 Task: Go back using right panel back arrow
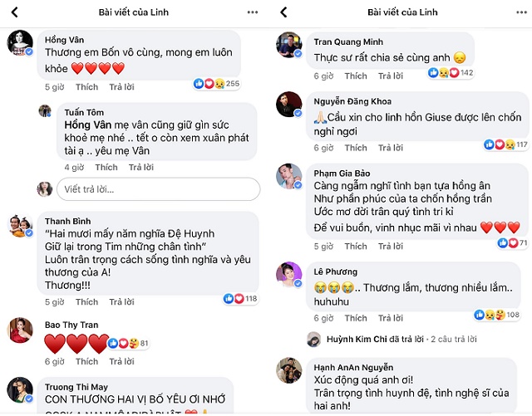tap(283, 12)
